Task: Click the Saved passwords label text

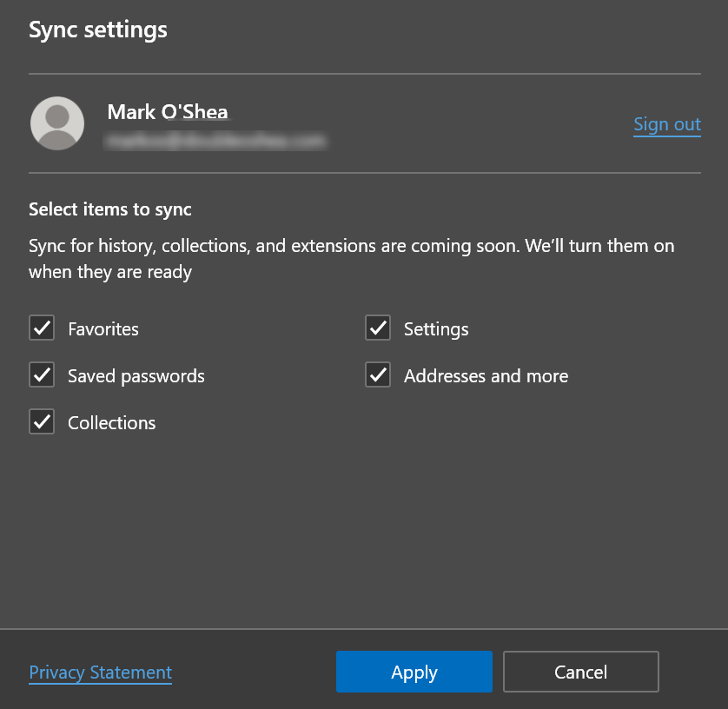Action: (x=136, y=376)
